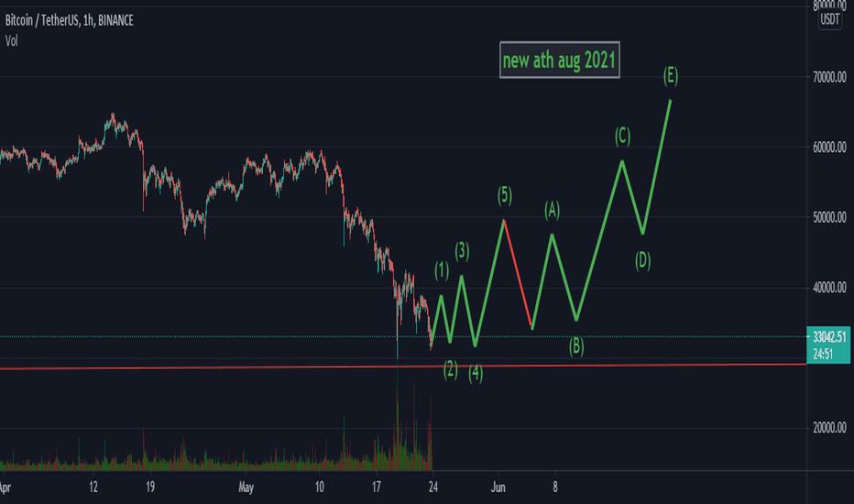Click the 17 date axis label
854x504 pixels.
[376, 488]
